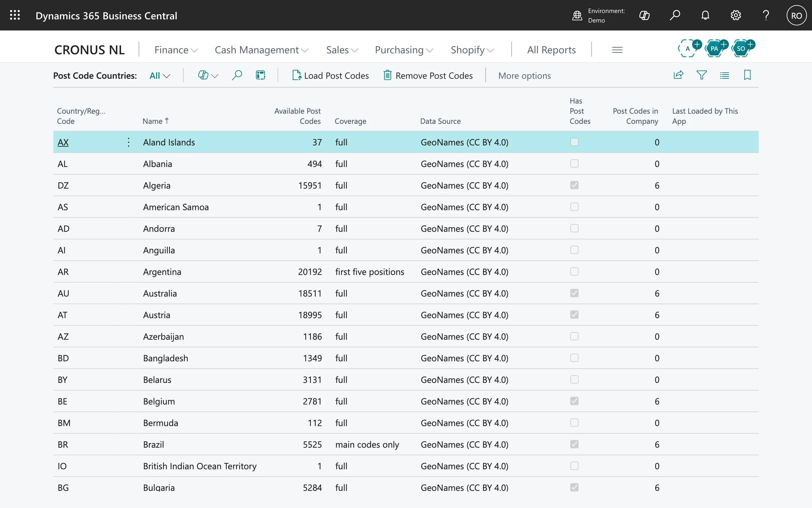Screen dimensions: 812x508
Task: Click the Available Post Codes column header
Action: click(297, 116)
